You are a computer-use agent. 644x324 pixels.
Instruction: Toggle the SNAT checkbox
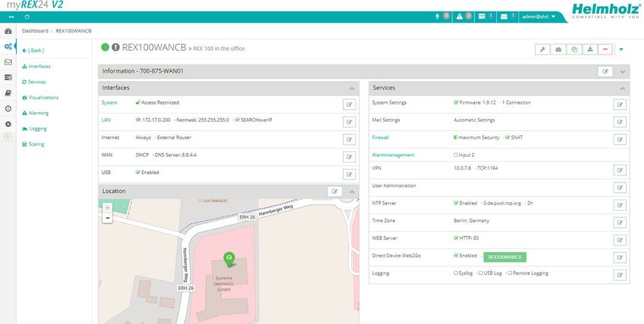508,137
